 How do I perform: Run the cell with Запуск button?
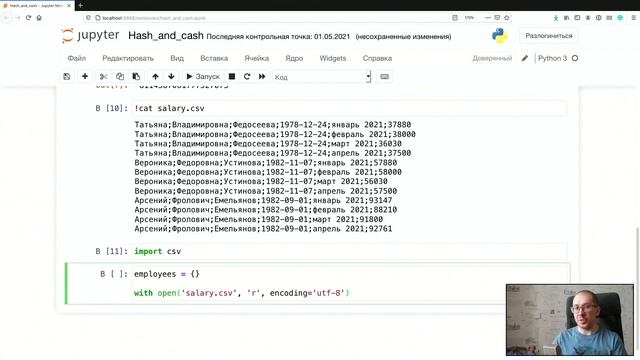pos(203,76)
